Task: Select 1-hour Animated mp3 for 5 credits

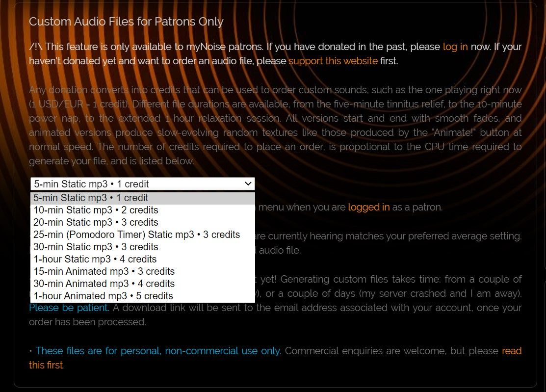Action: [x=103, y=296]
